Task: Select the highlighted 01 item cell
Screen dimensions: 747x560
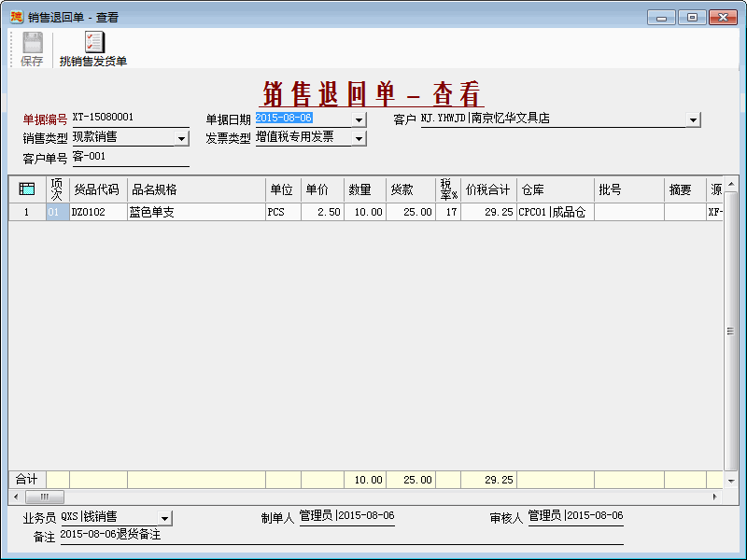Action: tap(58, 212)
